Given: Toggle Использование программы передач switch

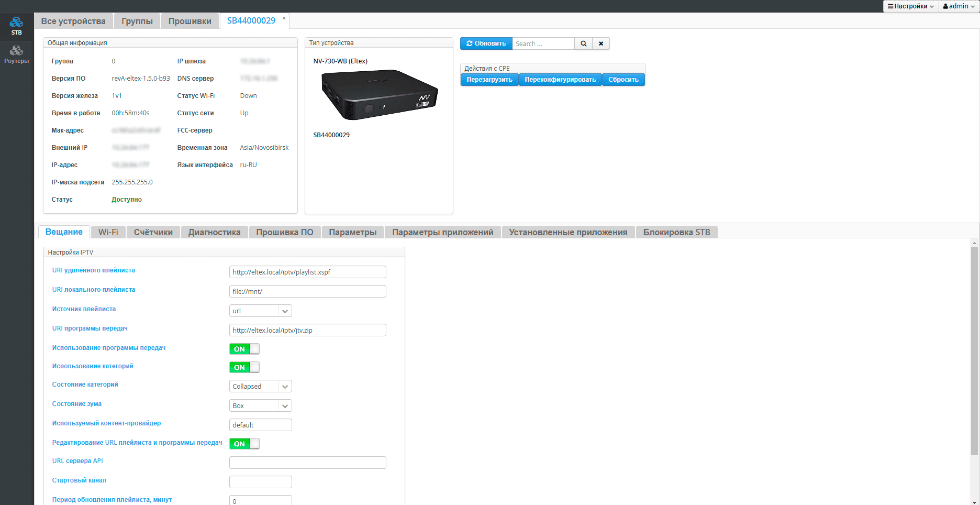Looking at the screenshot, I should pyautogui.click(x=244, y=349).
